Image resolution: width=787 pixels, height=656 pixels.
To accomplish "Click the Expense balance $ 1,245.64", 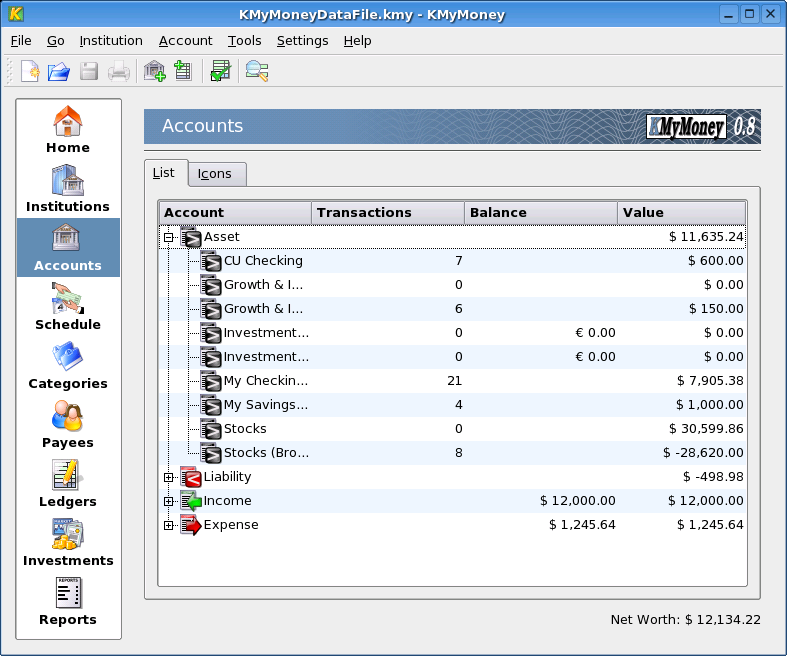I will click(582, 525).
